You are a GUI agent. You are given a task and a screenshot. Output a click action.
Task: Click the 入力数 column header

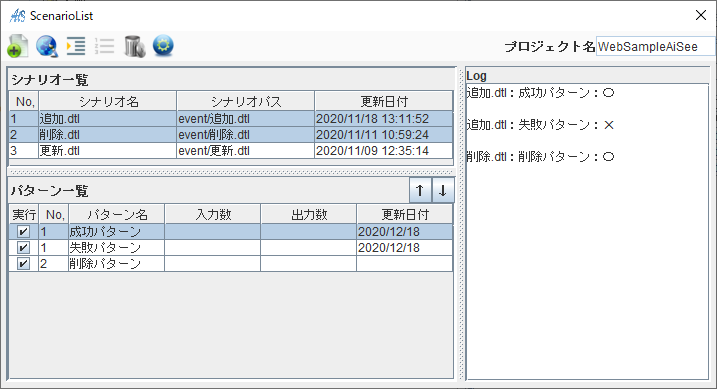click(213, 214)
